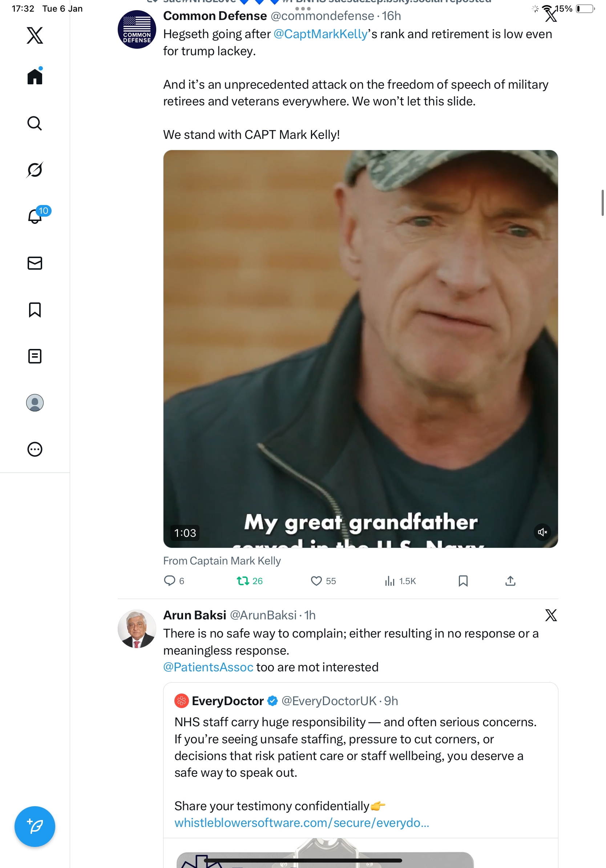The width and height of the screenshot is (606, 868).
Task: Open the Messages envelope icon
Action: pos(35,263)
